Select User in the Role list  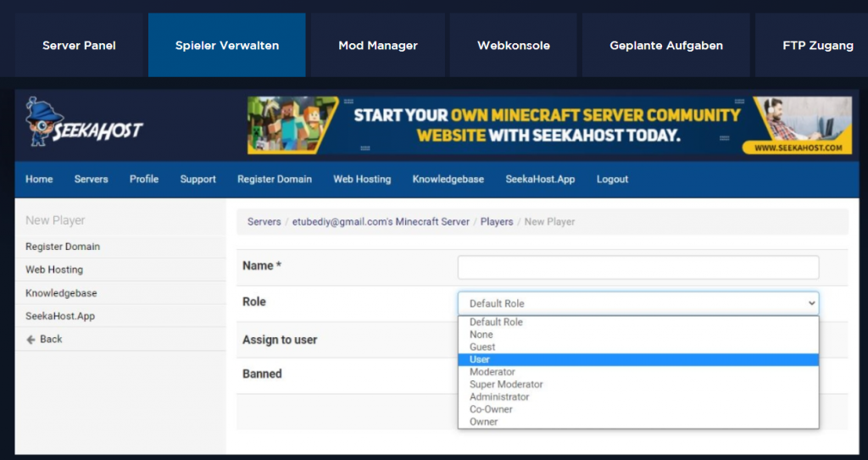638,359
